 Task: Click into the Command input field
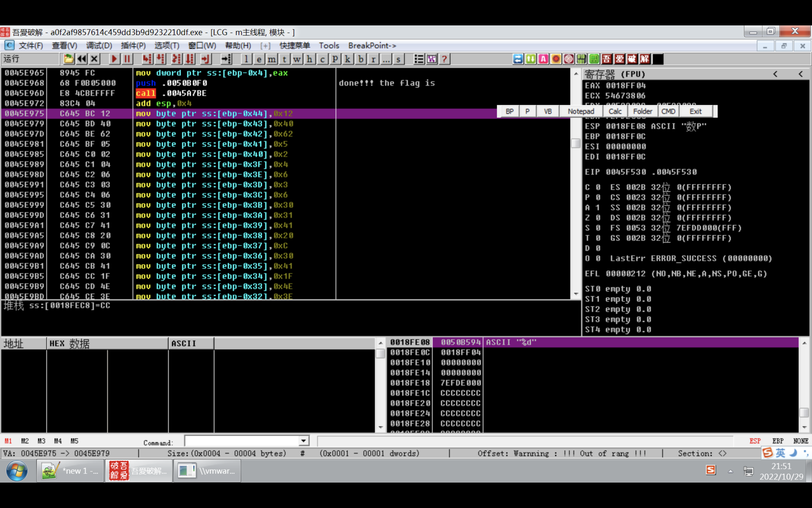[242, 441]
